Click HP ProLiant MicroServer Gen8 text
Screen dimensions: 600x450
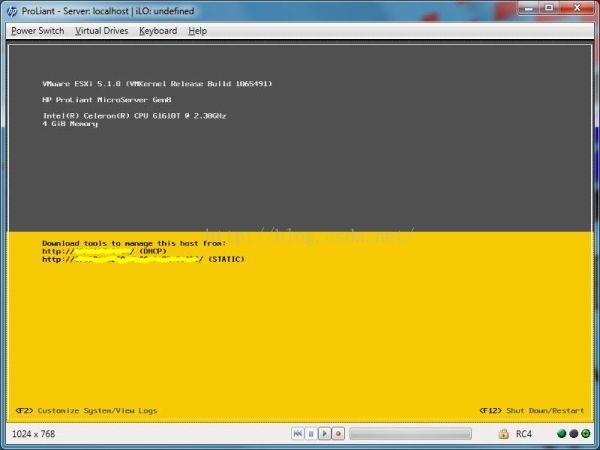coord(107,100)
